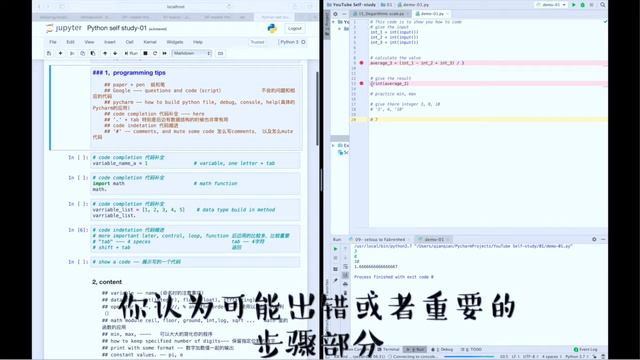
Task: Click the Jupyter logo
Action: click(64, 28)
